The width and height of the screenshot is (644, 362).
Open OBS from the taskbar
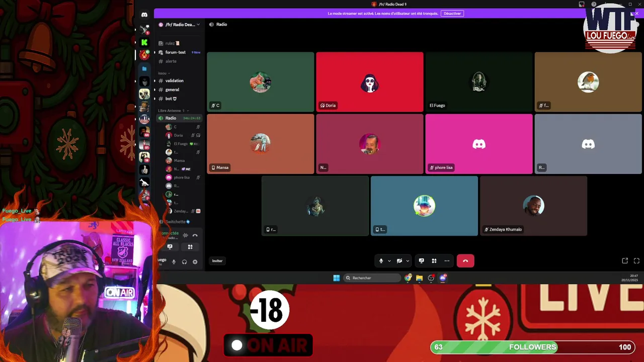coord(431,278)
